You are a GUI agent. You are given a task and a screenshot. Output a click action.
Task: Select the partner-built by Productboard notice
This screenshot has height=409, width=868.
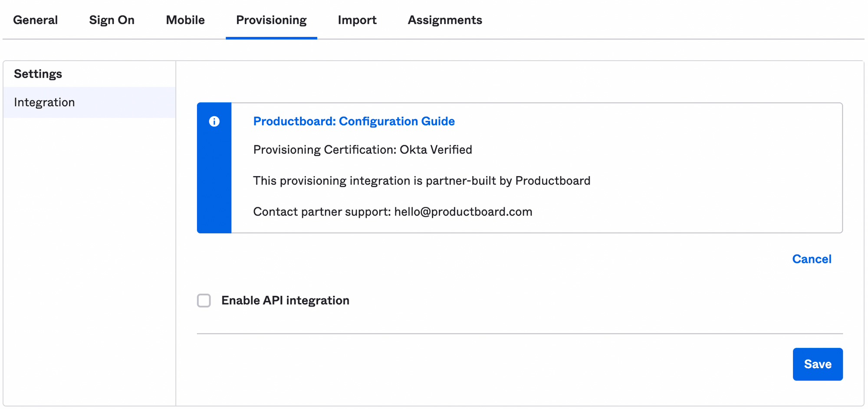[x=421, y=181]
